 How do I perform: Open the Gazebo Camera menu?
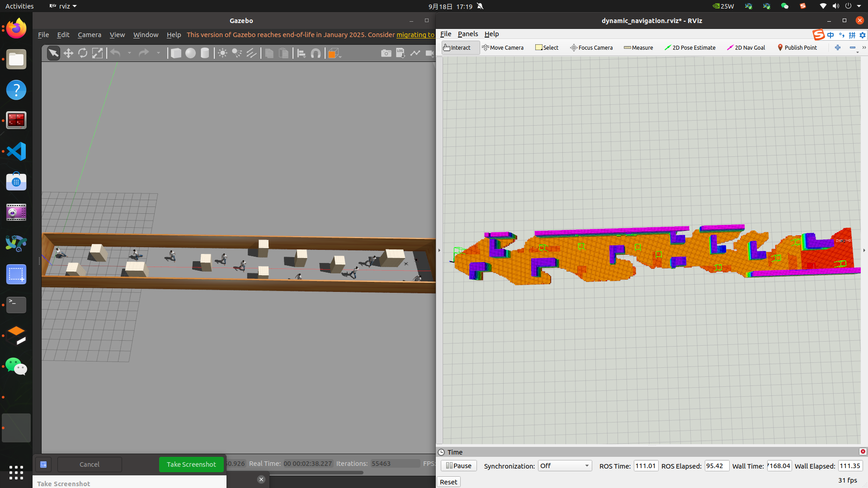click(x=90, y=35)
